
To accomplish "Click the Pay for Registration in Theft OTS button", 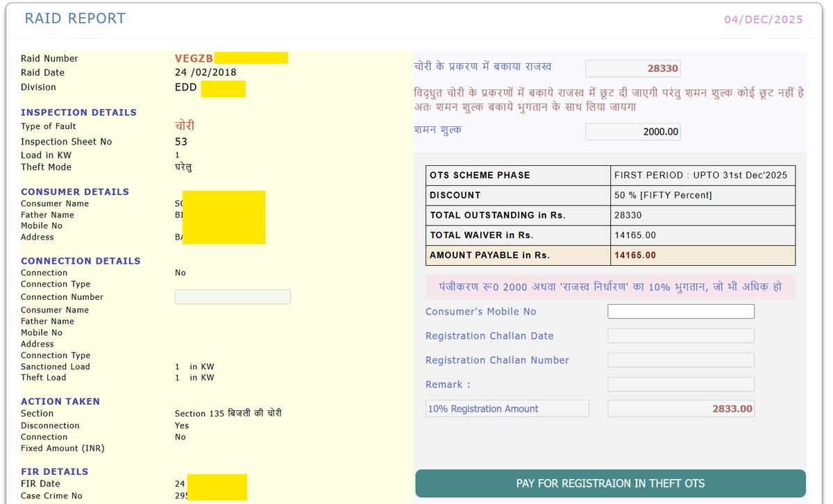I will pos(610,483).
